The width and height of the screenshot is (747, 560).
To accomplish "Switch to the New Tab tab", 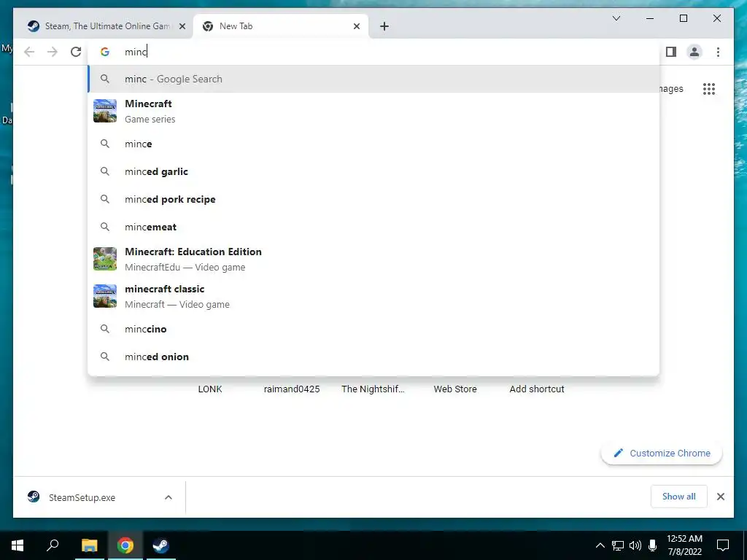I will [280, 26].
